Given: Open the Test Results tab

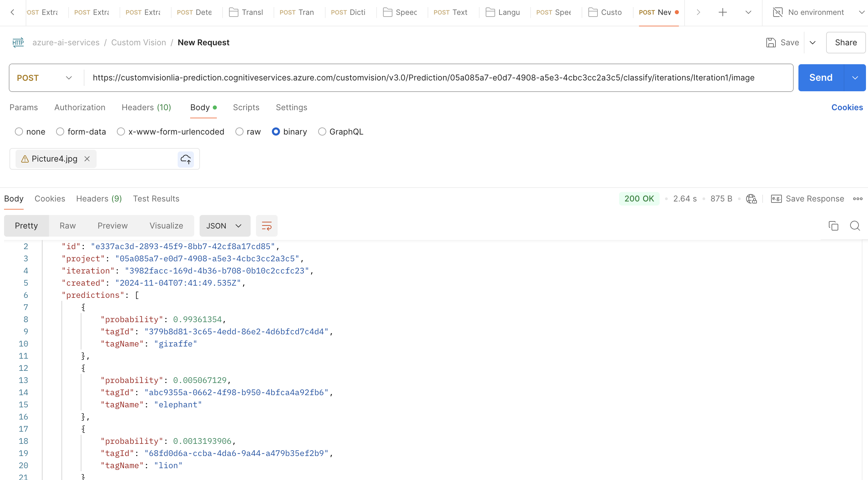Looking at the screenshot, I should point(156,199).
